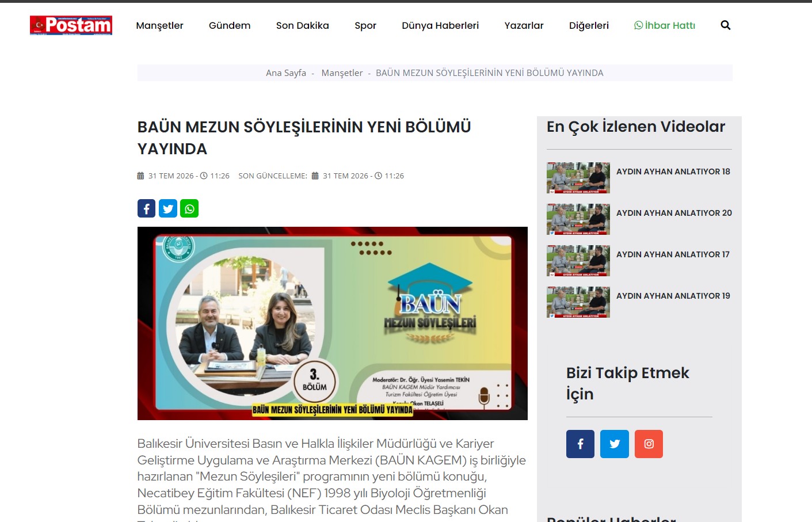Viewport: 812px width, 522px height.
Task: Open the İhbar Hattı WhatsApp link
Action: coord(665,25)
